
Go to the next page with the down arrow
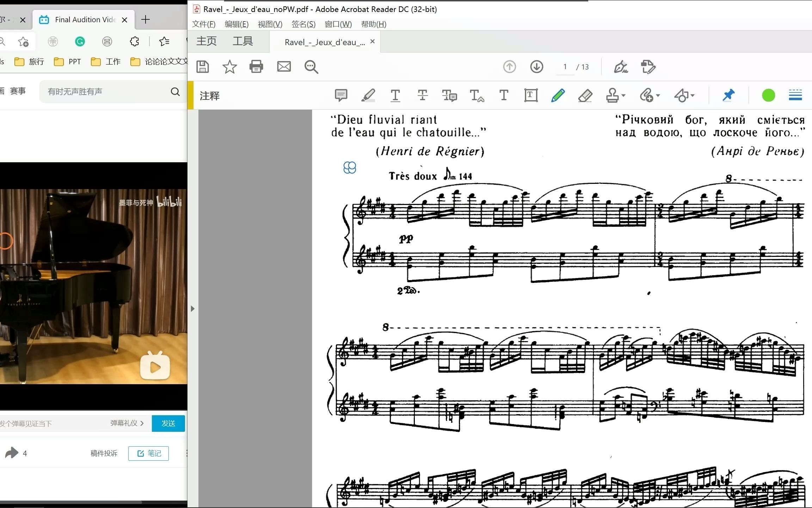(x=536, y=67)
